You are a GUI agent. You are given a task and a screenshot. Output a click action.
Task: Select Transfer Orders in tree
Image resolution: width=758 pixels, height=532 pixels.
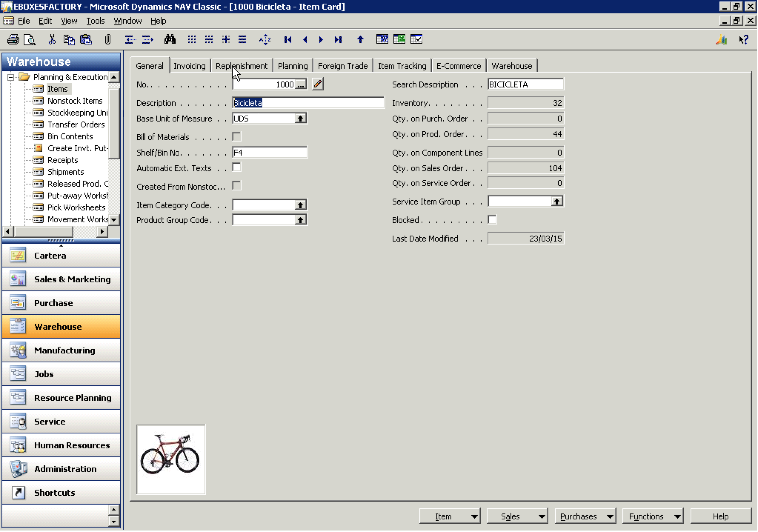[x=76, y=124]
